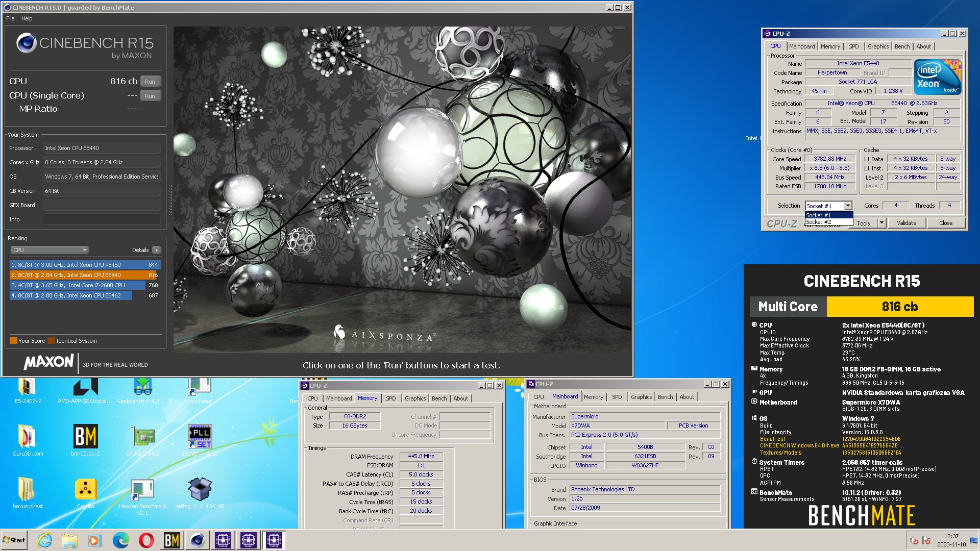This screenshot has width=980, height=551.
Task: Click the Intel Xeon logo in CPU-Z
Action: pos(938,77)
